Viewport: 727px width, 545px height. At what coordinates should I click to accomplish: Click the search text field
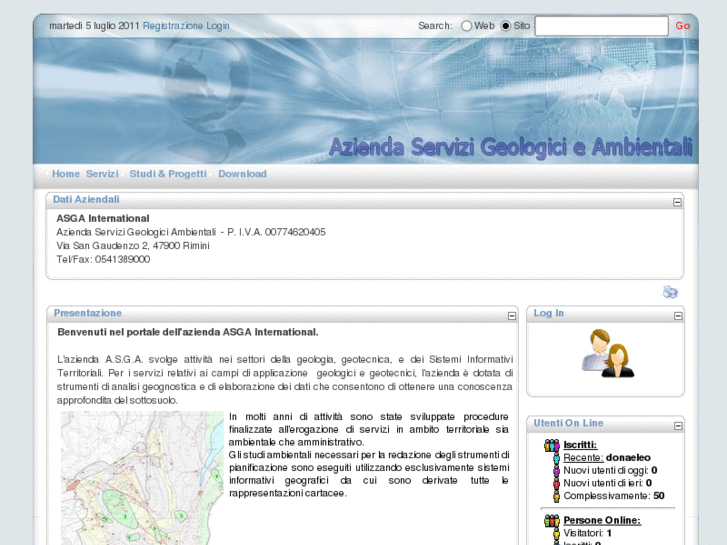click(x=601, y=26)
